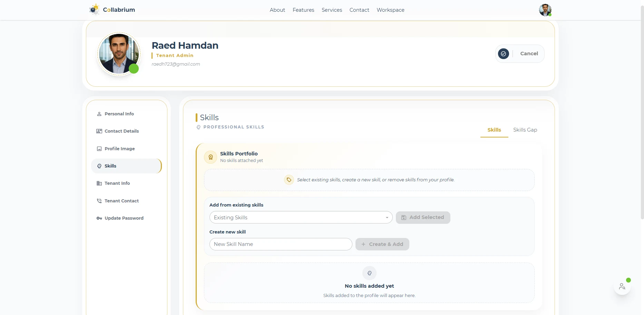Expand the Existing Skills dropdown

coord(301,218)
